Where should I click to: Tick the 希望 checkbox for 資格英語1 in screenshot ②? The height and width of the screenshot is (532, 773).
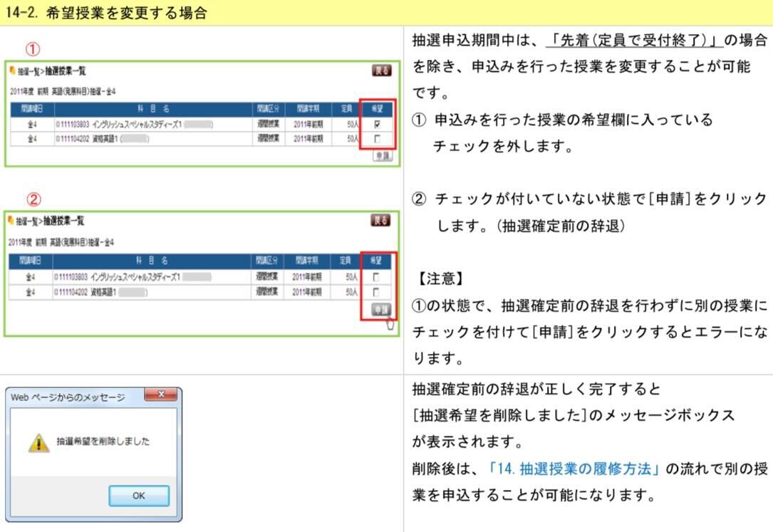377,292
